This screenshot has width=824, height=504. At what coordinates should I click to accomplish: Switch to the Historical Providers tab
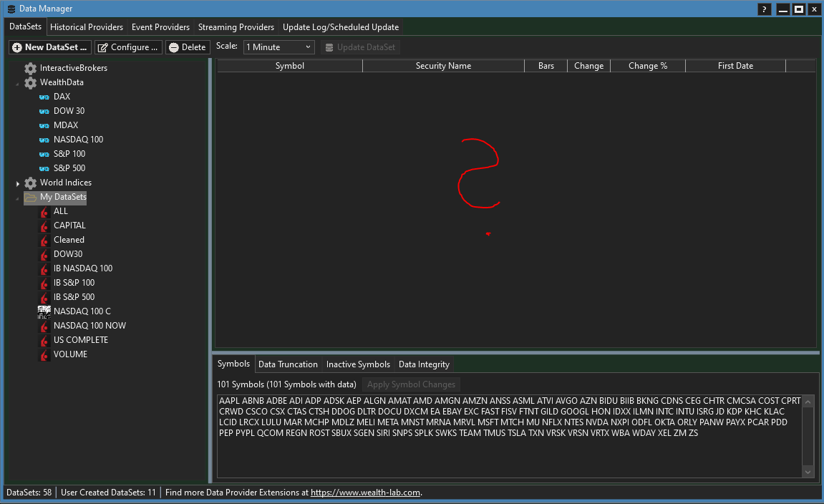point(87,27)
